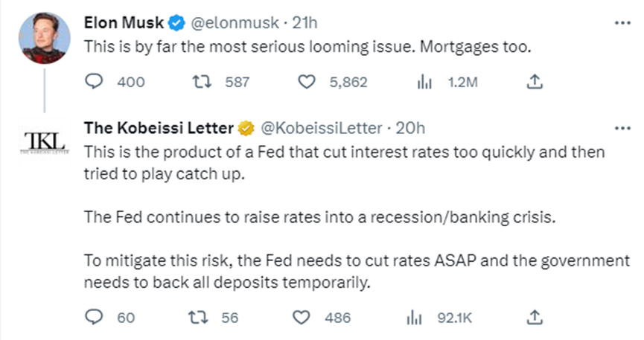
Task: Open more options on Elon Musk's tweet
Action: point(620,22)
